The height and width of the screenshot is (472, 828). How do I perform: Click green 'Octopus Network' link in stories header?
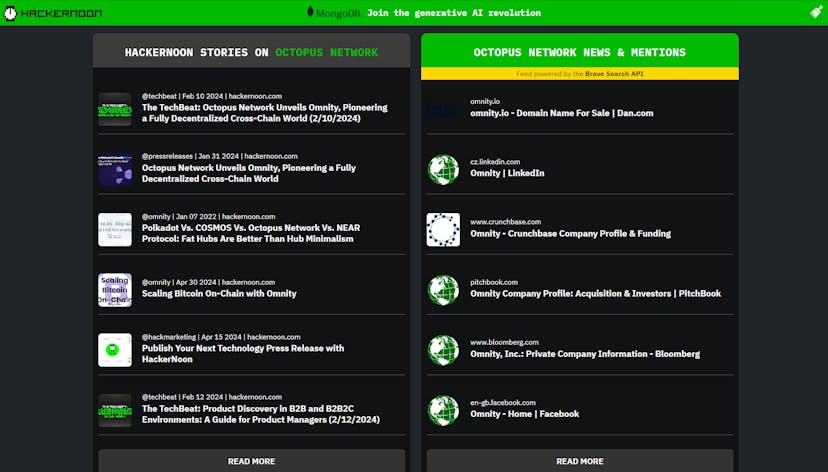(x=326, y=52)
